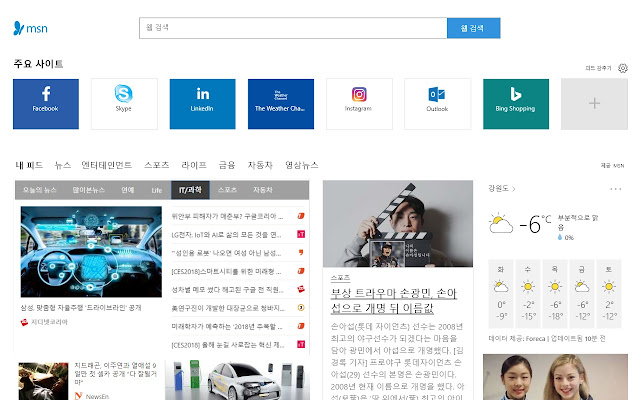Viewport: 640px width, 400px height.
Task: Switch to the 내 피드 tab
Action: 29,165
